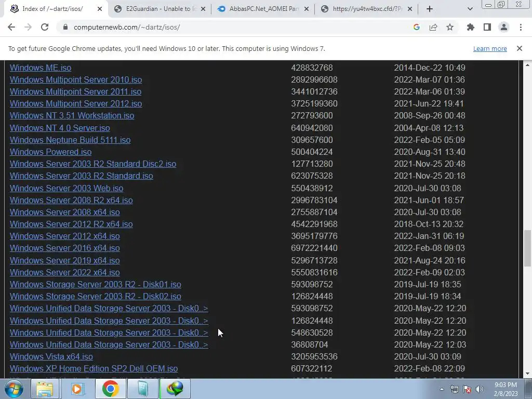Open the Google icon in address bar
The width and height of the screenshot is (532, 399).
[x=417, y=27]
